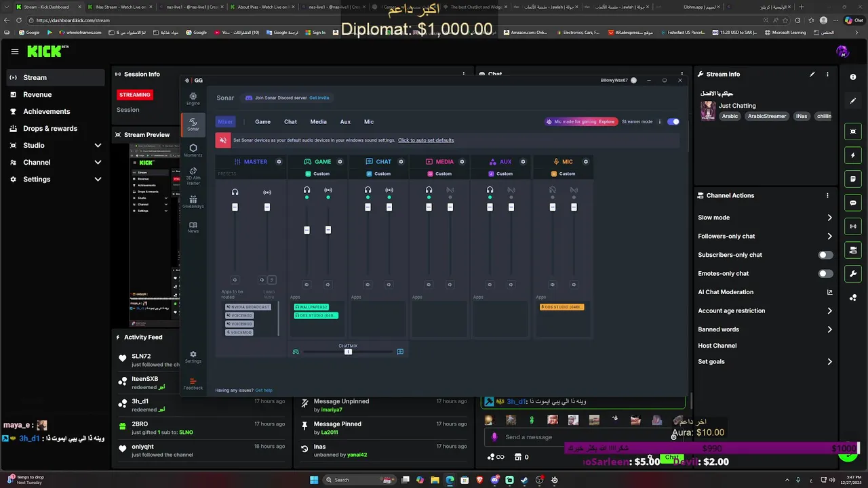Switch to the Media tab in Sonar
Image resolution: width=868 pixels, height=488 pixels.
click(318, 122)
